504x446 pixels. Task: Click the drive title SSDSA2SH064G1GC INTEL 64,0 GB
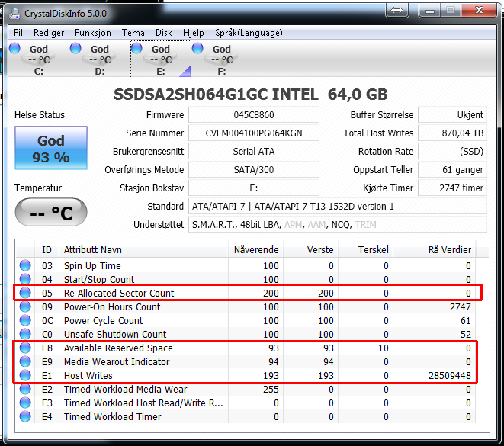pos(250,94)
